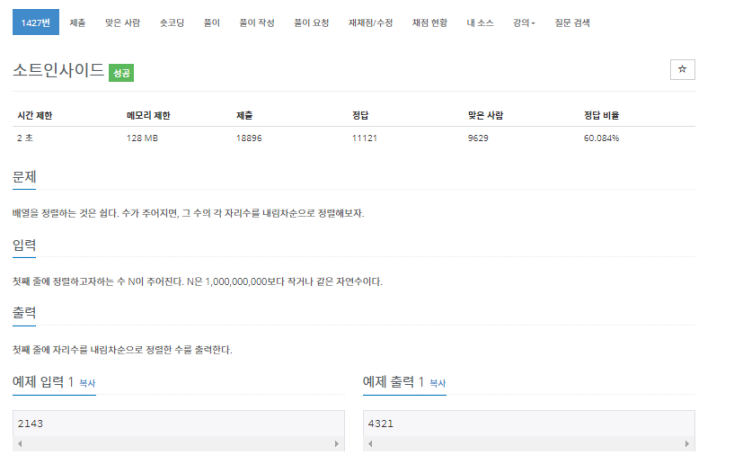Switch to the 숏코딩 tab
Viewport: 743px width, 464px height.
click(x=172, y=23)
